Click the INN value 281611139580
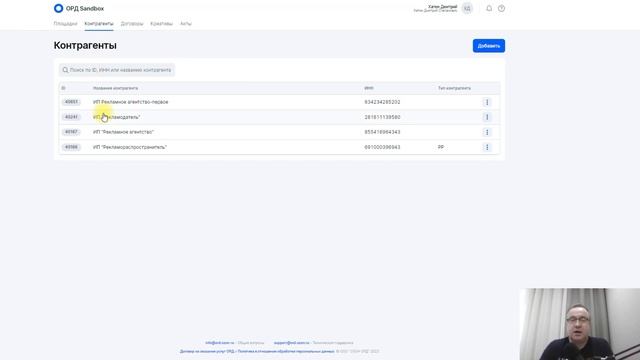This screenshot has width=640, height=360. point(382,117)
